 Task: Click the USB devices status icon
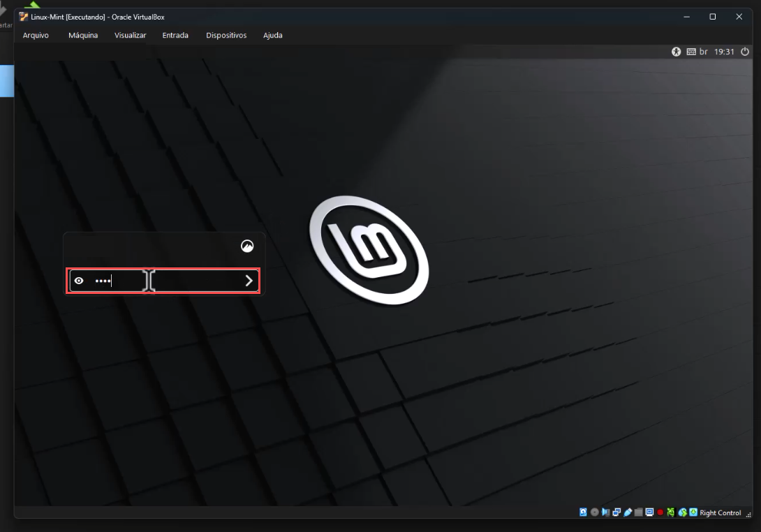628,512
